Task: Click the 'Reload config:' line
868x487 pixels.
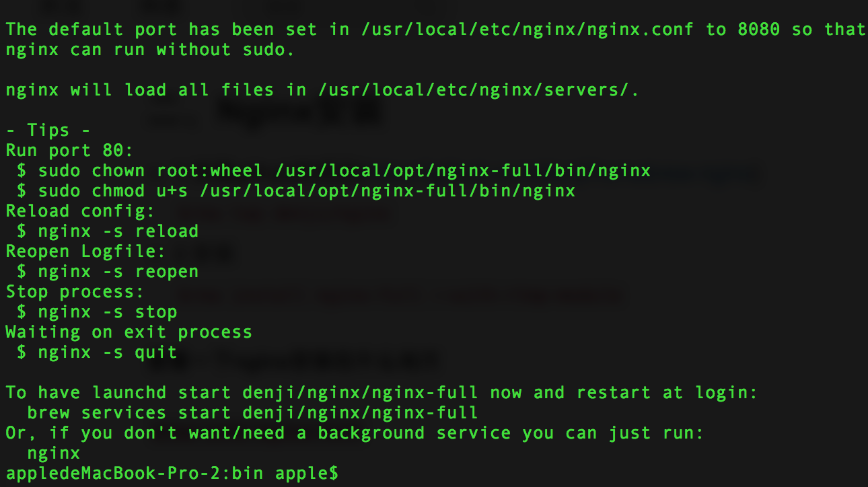Action: (80, 211)
